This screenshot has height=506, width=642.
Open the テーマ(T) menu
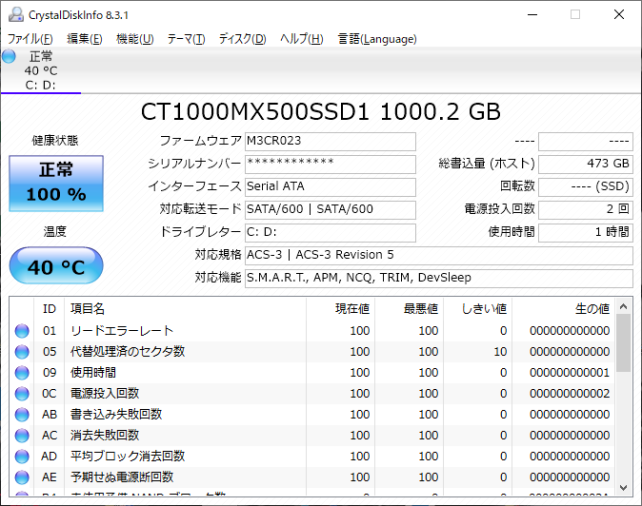(186, 39)
